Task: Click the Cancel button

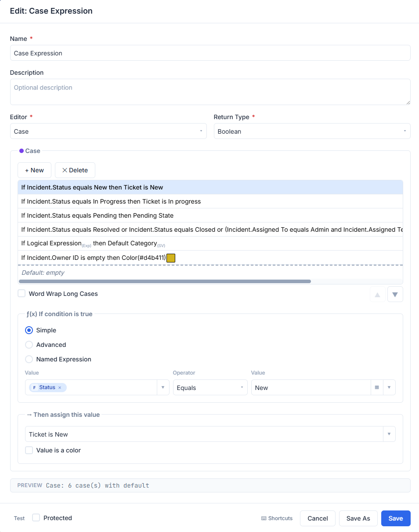Action: (x=318, y=518)
